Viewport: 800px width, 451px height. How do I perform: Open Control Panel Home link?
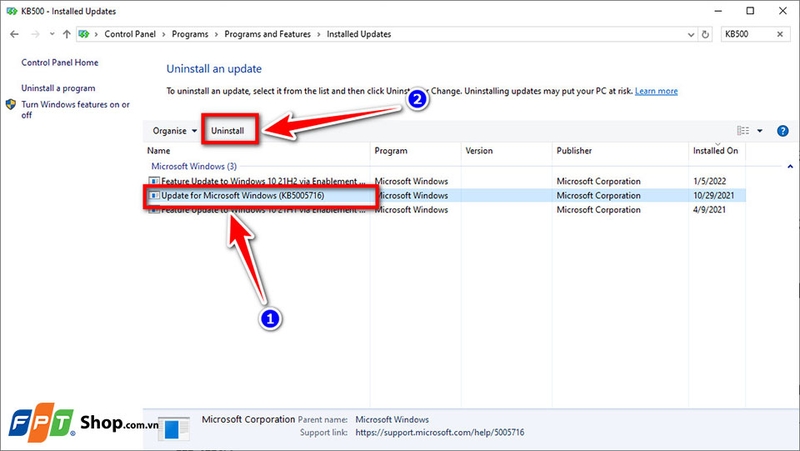click(x=60, y=63)
